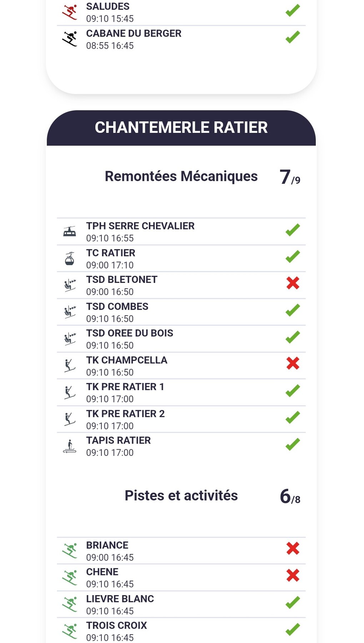Click the 6/8 open pistes counter

tap(290, 497)
